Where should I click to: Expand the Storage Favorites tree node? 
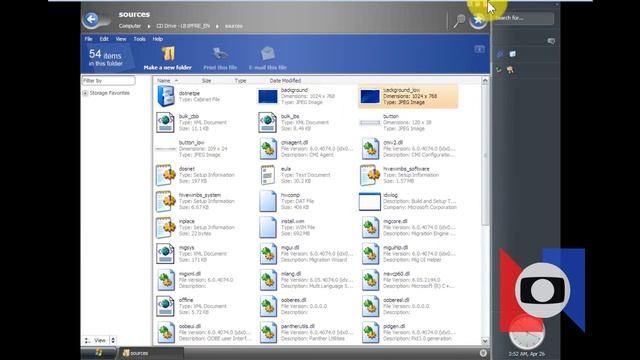coord(85,93)
